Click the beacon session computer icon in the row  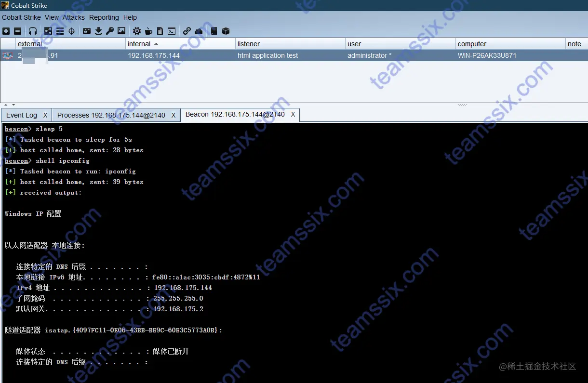[x=7, y=55]
